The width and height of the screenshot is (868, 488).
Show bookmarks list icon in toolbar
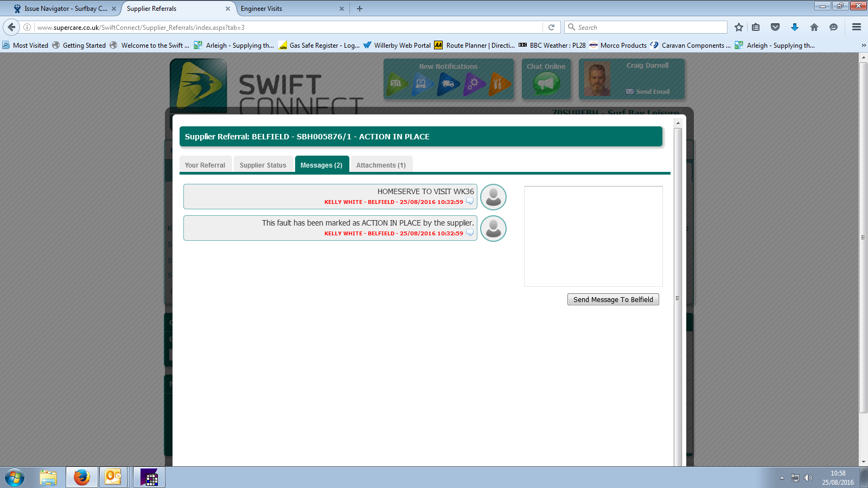click(756, 27)
